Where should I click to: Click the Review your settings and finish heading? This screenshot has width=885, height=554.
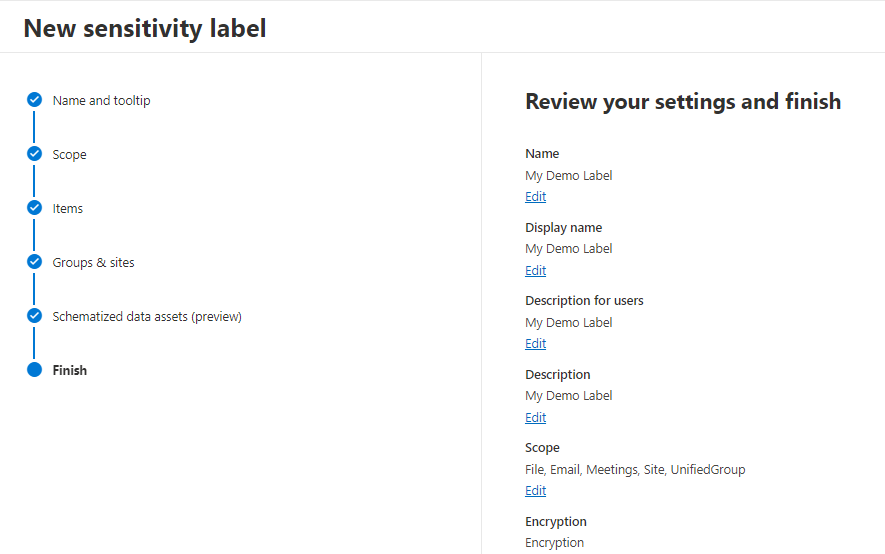tap(682, 101)
